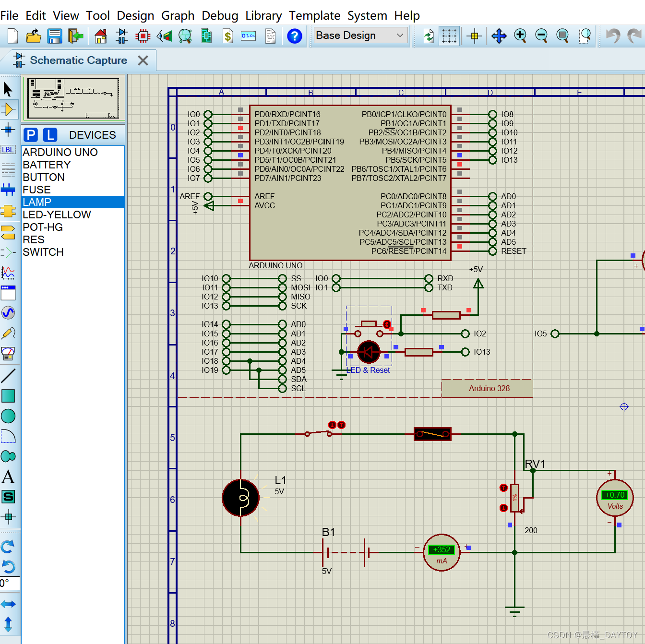Open the View menu
Image resolution: width=645 pixels, height=644 pixels.
coord(66,15)
